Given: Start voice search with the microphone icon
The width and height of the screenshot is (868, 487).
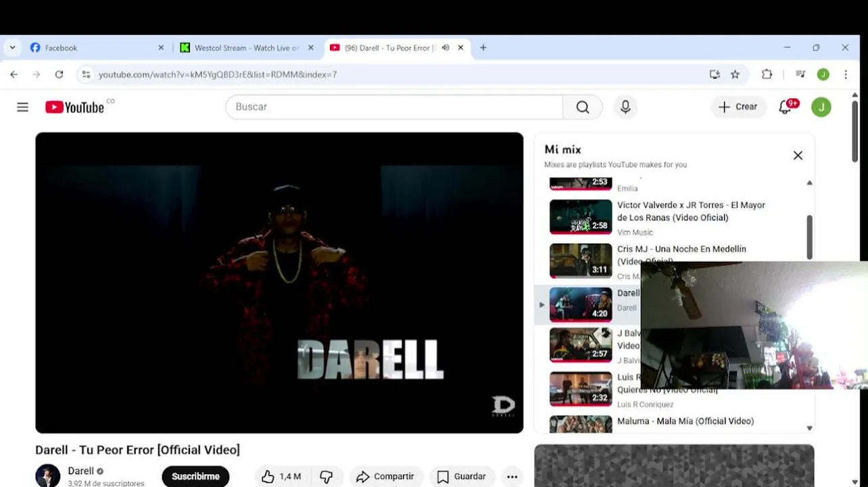Looking at the screenshot, I should (x=625, y=107).
